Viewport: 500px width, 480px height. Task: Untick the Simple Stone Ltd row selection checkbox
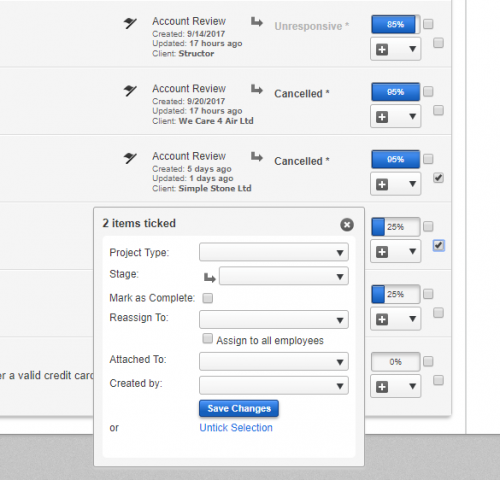pyautogui.click(x=438, y=178)
